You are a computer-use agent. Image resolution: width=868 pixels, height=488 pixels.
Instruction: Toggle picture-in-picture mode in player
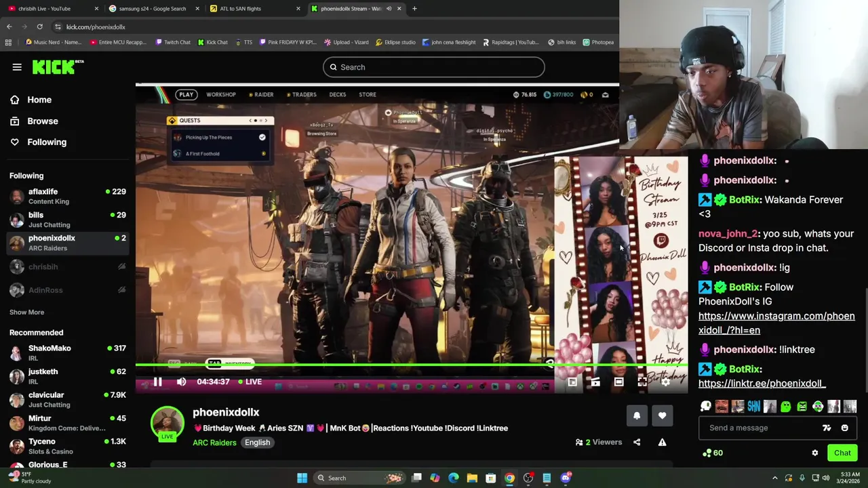[572, 382]
